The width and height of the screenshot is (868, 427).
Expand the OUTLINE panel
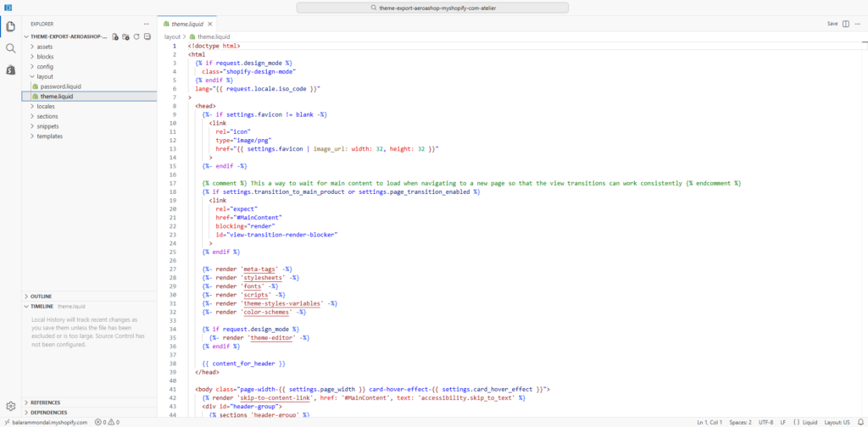click(89, 297)
